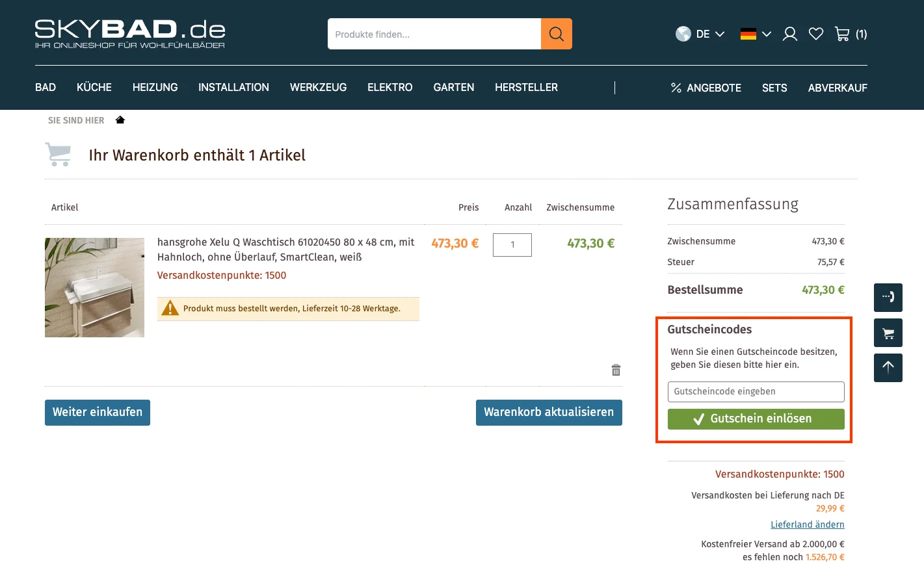924x568 pixels.
Task: Go to home via breadcrumb house icon
Action: tap(120, 120)
